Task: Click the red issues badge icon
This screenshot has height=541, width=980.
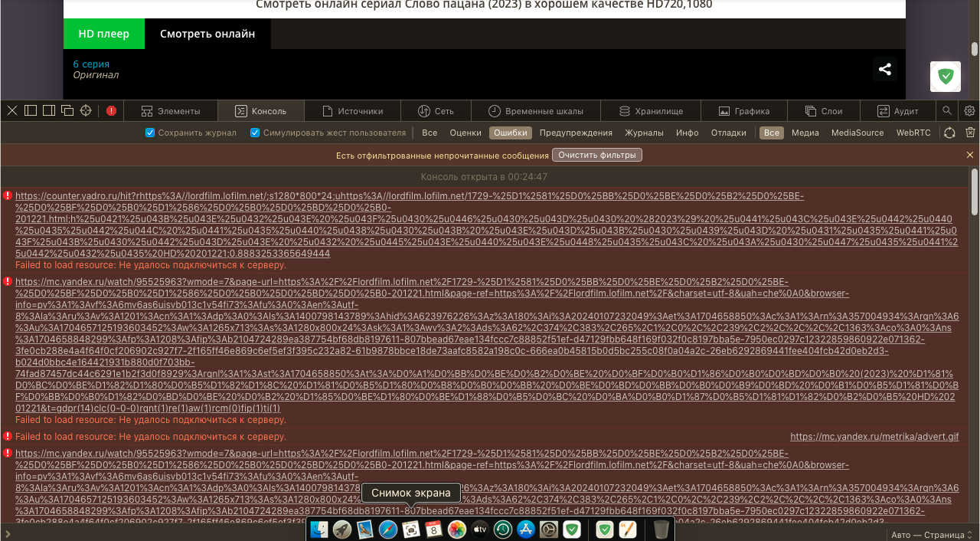Action: point(111,110)
